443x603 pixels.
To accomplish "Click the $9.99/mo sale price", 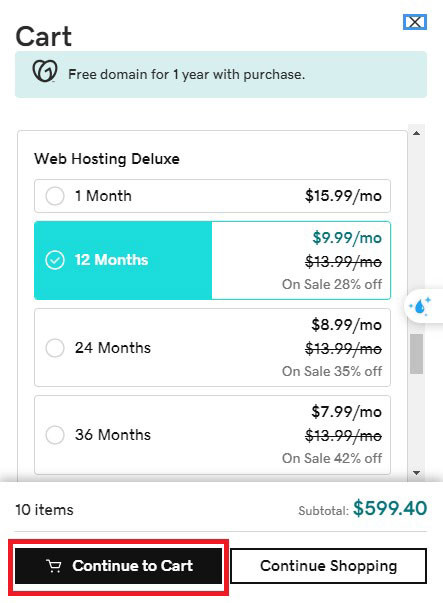I will click(x=347, y=238).
